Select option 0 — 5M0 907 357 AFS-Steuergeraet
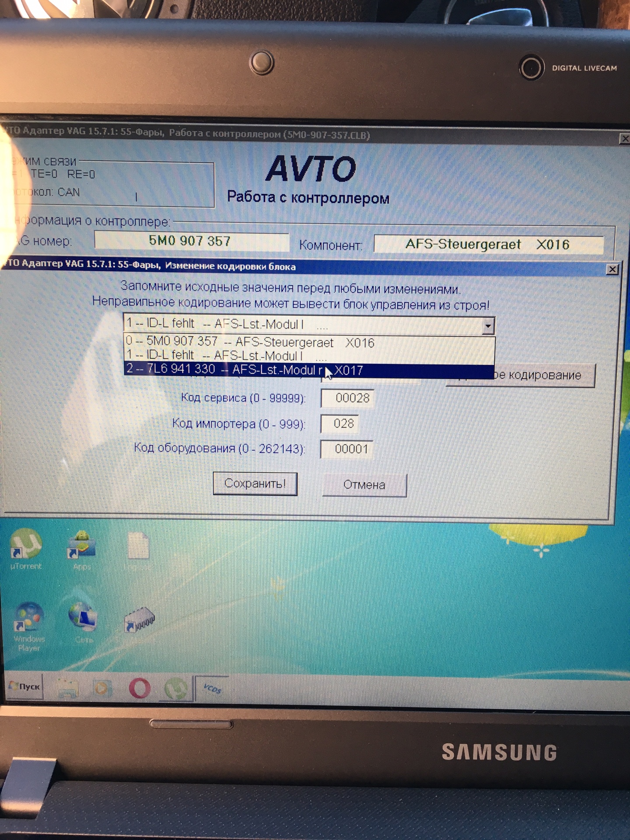The width and height of the screenshot is (630, 840). [249, 342]
